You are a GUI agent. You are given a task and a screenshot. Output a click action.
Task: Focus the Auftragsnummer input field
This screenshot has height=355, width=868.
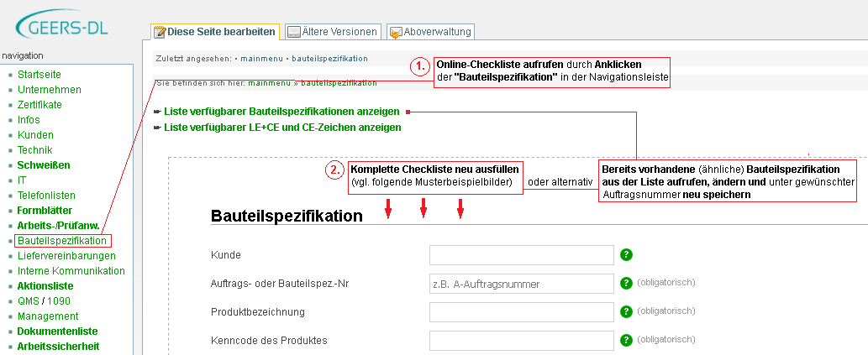521,284
